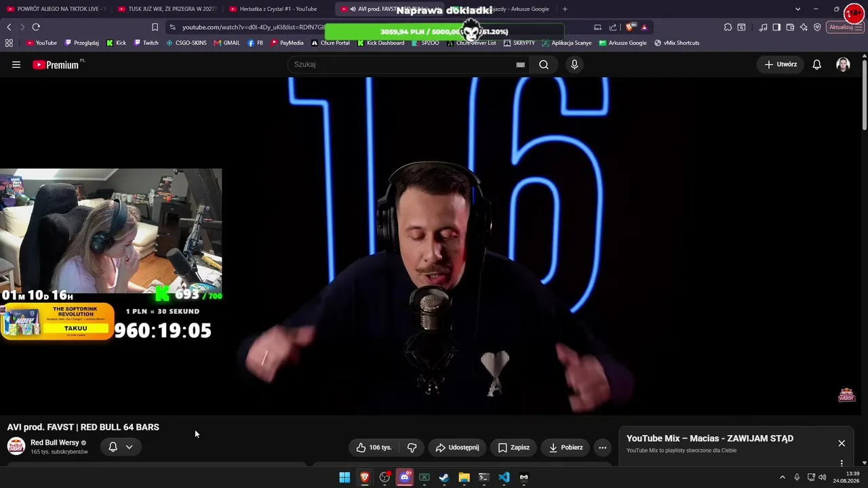The image size is (868, 488).
Task: Open File Explorer from taskbar
Action: [x=464, y=477]
